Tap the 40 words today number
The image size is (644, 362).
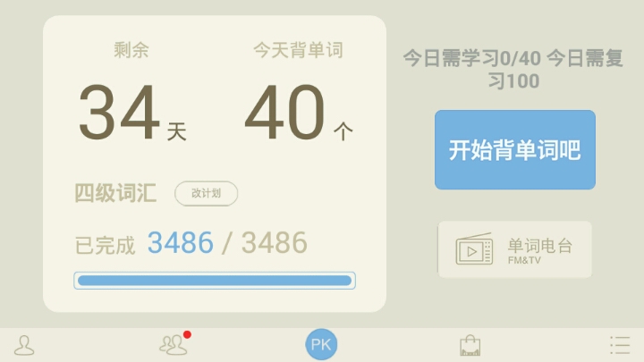[x=284, y=112]
